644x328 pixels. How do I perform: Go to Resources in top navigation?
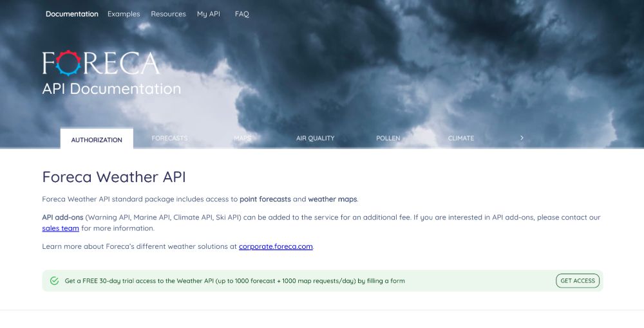tap(168, 14)
